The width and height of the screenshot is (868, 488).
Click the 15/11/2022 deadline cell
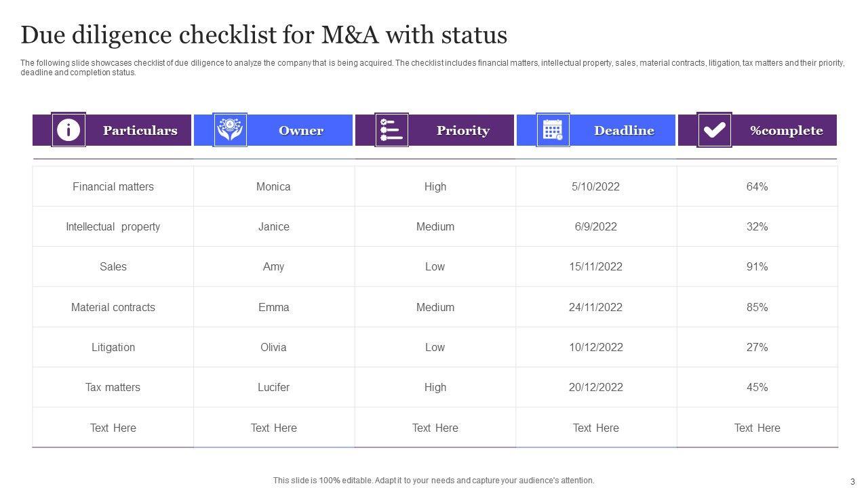tap(596, 266)
